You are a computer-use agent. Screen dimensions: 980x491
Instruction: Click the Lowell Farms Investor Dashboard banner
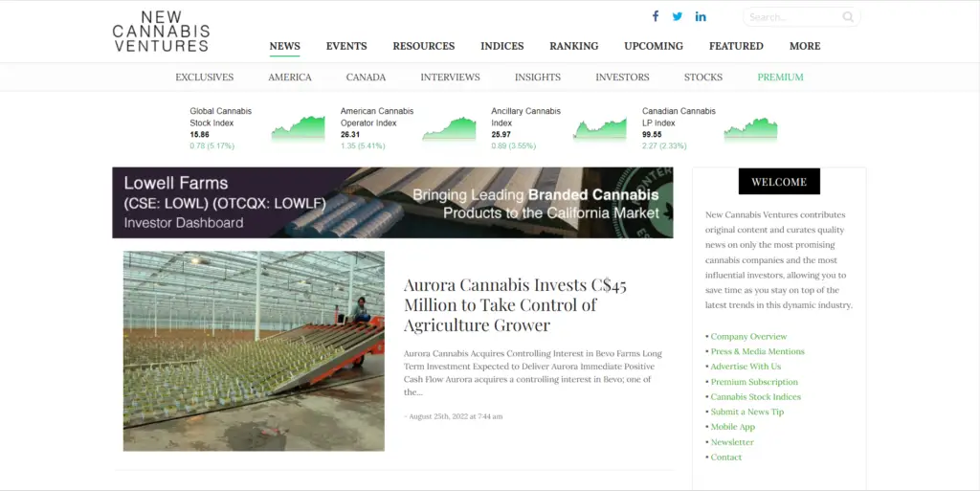(392, 202)
